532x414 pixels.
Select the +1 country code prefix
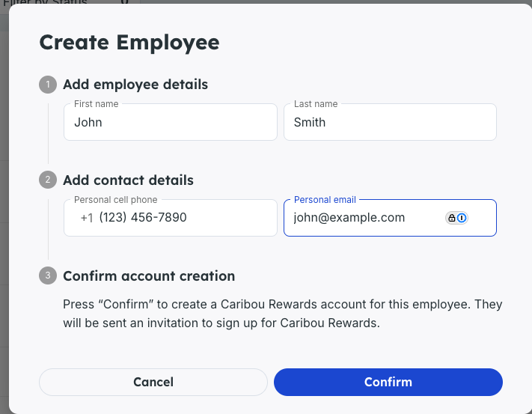[87, 218]
